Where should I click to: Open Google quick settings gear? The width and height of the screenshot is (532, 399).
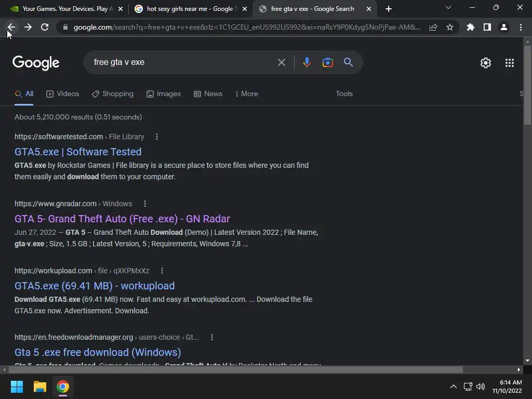486,63
